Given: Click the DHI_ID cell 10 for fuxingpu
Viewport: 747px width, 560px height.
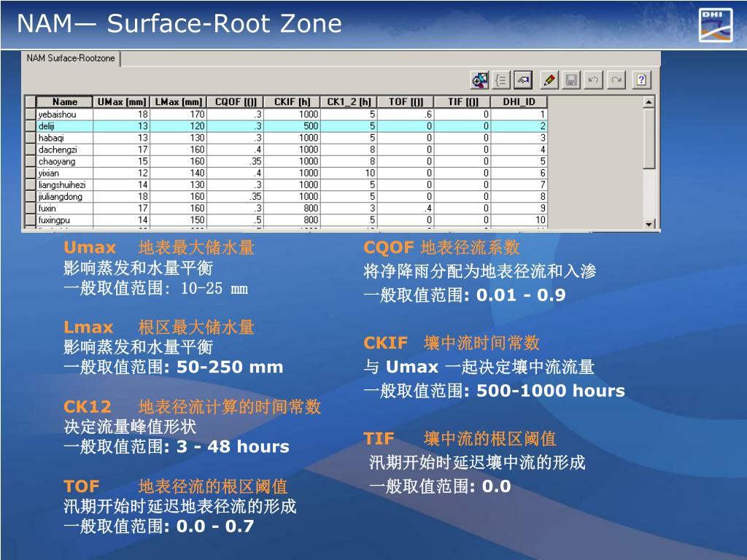Looking at the screenshot, I should click(x=519, y=220).
